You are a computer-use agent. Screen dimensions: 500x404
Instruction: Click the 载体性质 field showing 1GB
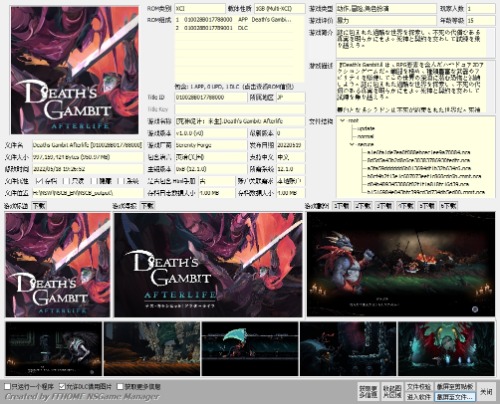pyautogui.click(x=279, y=8)
